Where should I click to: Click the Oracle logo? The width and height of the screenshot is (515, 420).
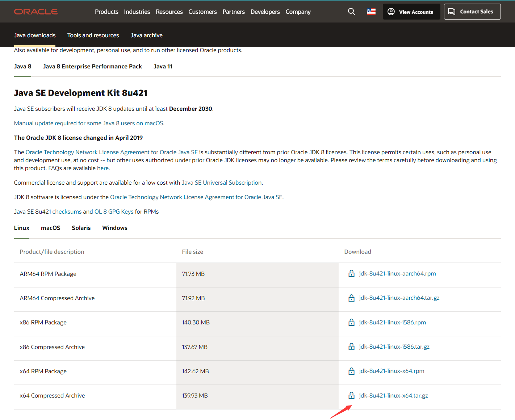(36, 12)
